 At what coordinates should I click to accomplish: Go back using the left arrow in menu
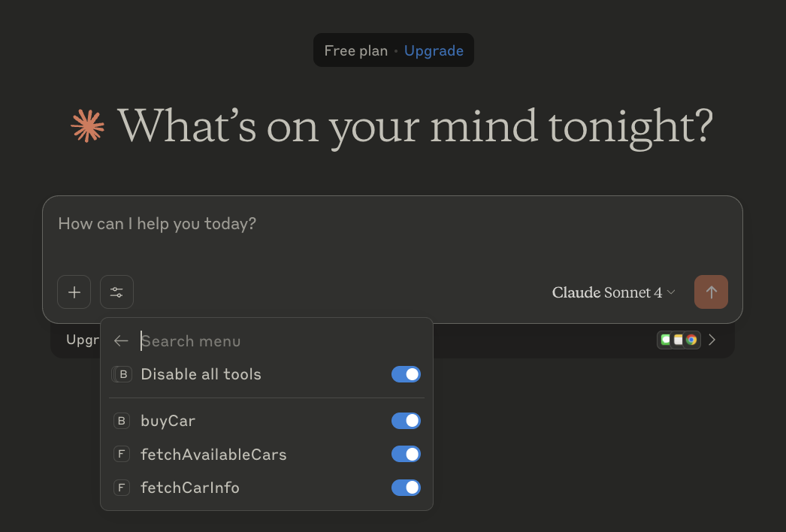coord(121,341)
